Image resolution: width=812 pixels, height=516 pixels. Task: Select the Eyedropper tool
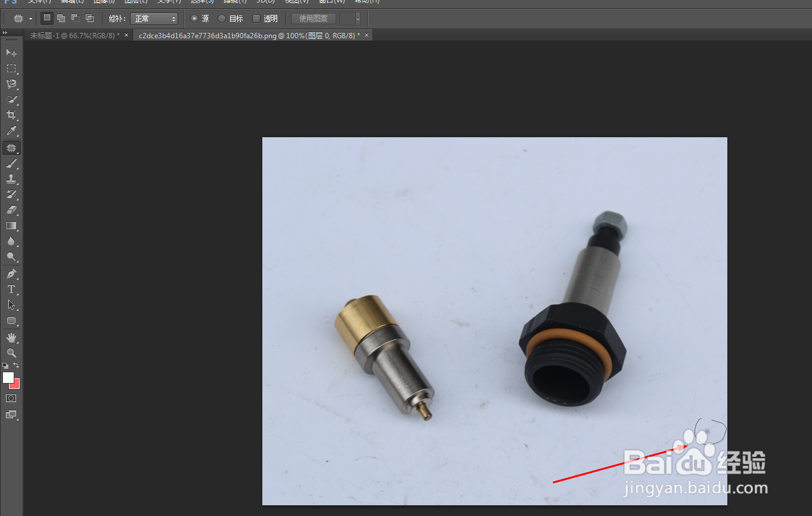(11, 131)
